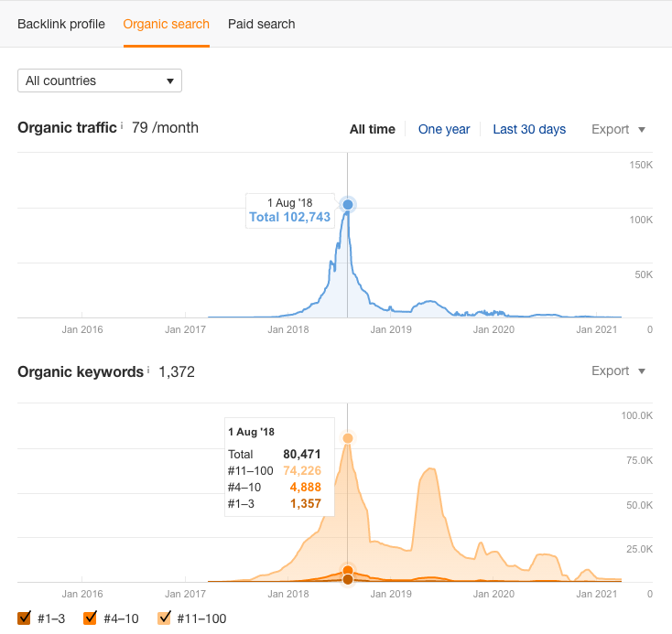Open the Paid search tab

coord(262,24)
